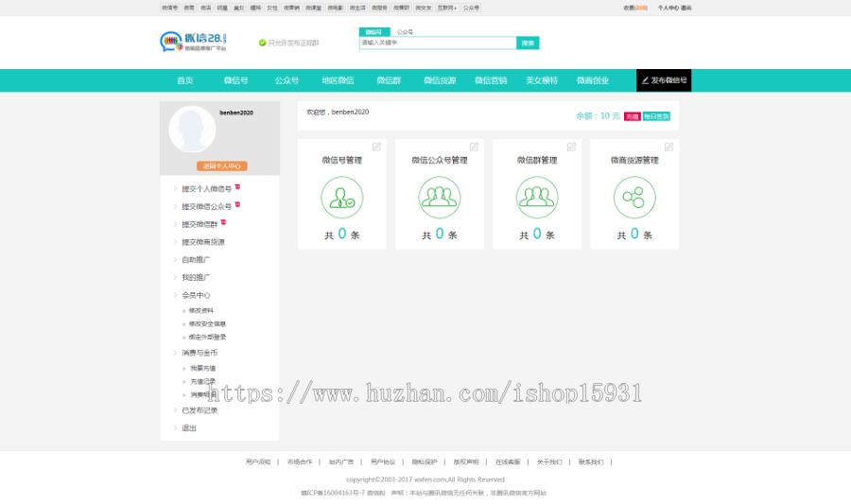Image resolution: width=851 pixels, height=504 pixels.
Task: Open the edit icon on 微信号管理 card
Action: (x=376, y=147)
